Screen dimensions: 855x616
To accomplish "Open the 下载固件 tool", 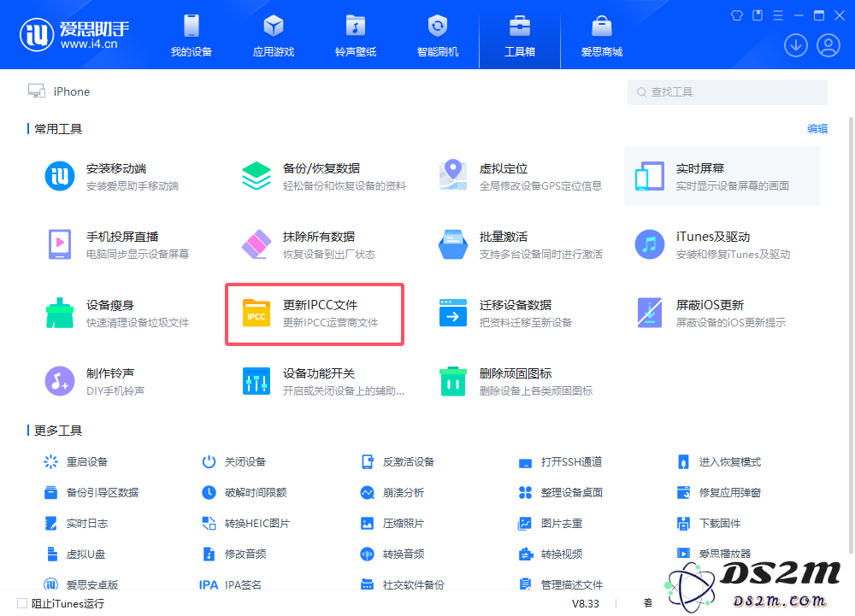I will click(708, 524).
